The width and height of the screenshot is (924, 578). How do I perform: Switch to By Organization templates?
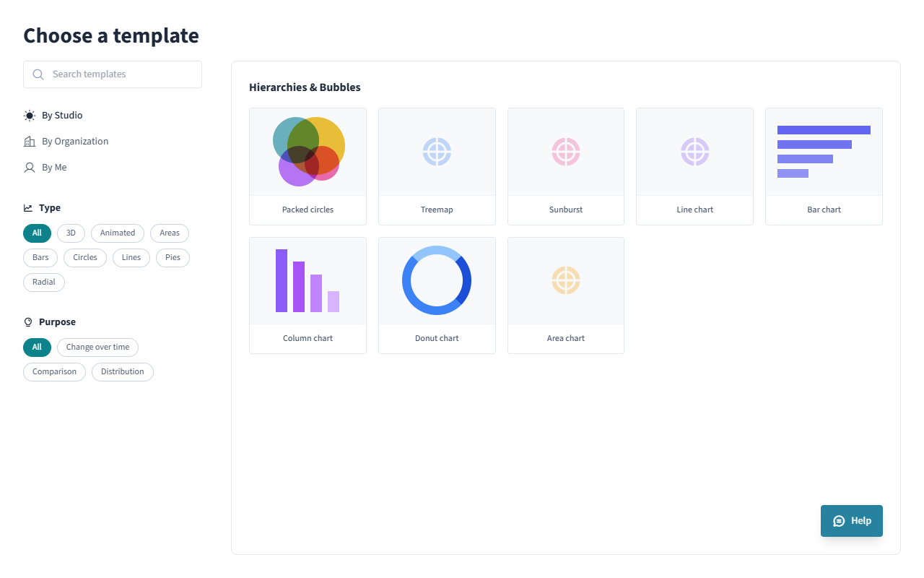coord(75,142)
